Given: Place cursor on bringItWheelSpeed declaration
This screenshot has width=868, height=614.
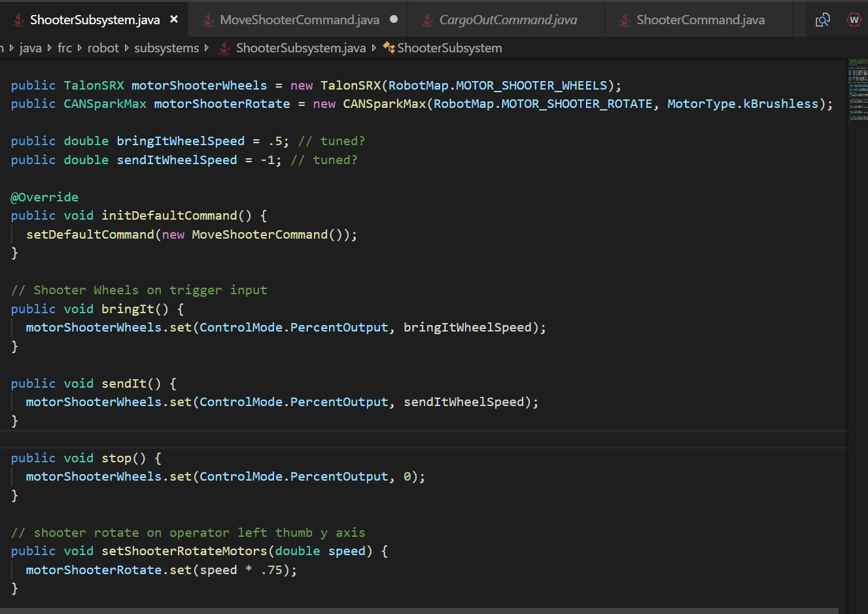Looking at the screenshot, I should (x=181, y=141).
